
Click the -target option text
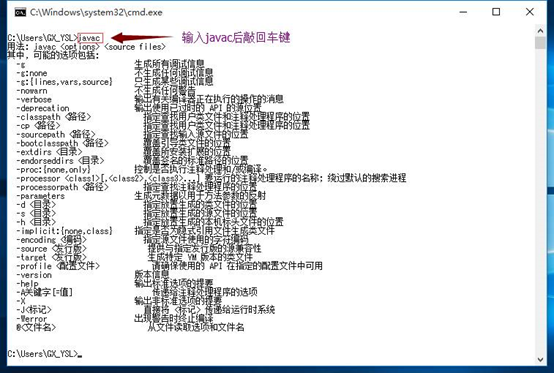pos(51,257)
